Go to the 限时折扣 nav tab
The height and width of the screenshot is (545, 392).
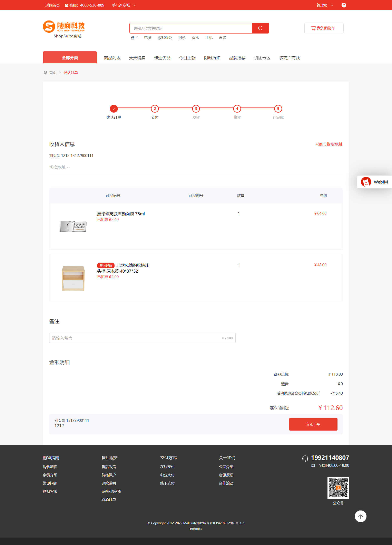(x=212, y=58)
